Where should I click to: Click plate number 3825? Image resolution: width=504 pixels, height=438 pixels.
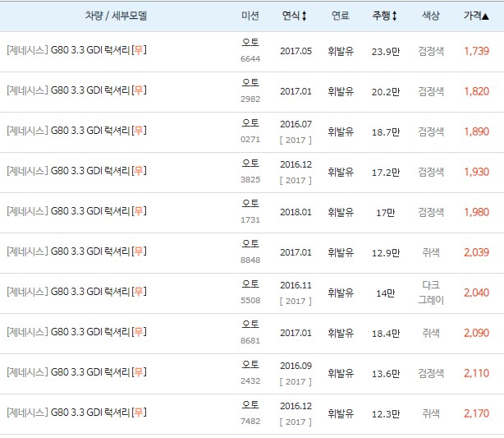(250, 180)
